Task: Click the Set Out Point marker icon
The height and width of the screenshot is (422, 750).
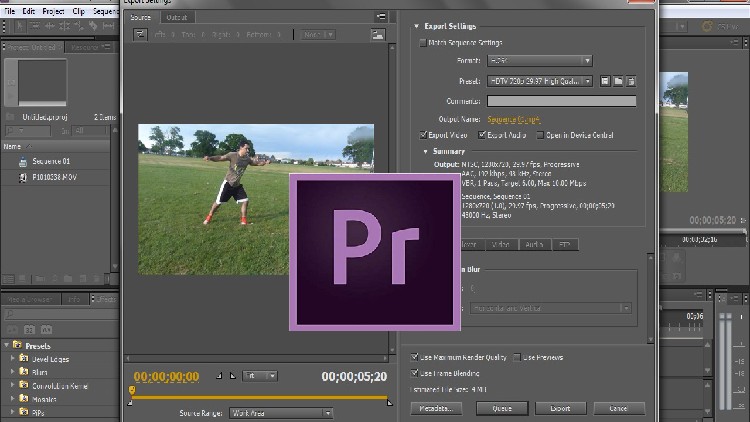Action: [233, 376]
